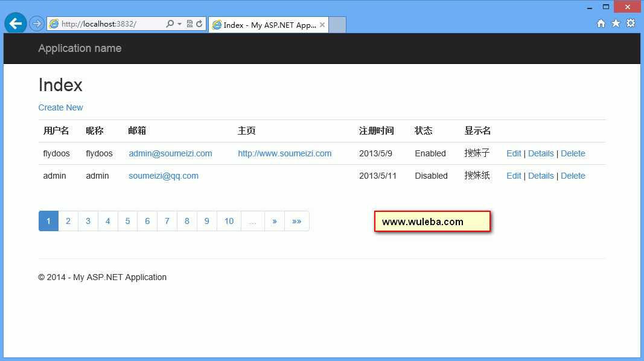The width and height of the screenshot is (644, 361).
Task: Open browser Home icon
Action: point(601,24)
